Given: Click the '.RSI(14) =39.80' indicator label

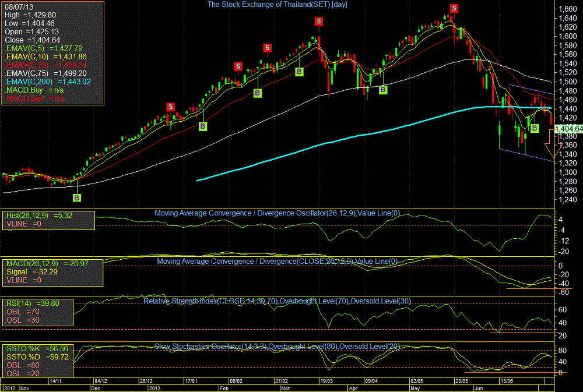Looking at the screenshot, I should click(x=32, y=303).
